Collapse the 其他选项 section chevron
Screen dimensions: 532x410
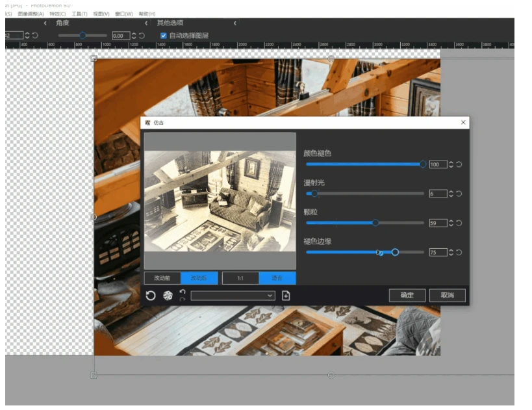click(x=146, y=23)
